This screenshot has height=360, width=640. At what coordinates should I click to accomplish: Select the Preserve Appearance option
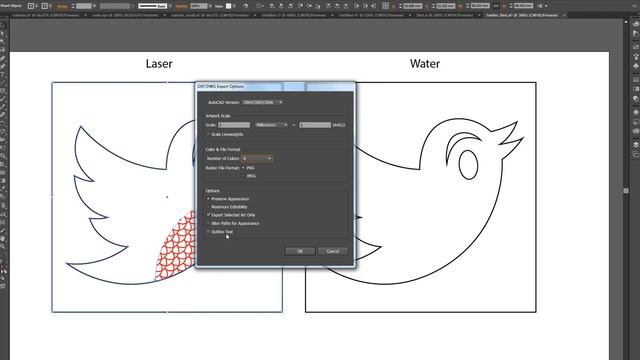pyautogui.click(x=208, y=199)
